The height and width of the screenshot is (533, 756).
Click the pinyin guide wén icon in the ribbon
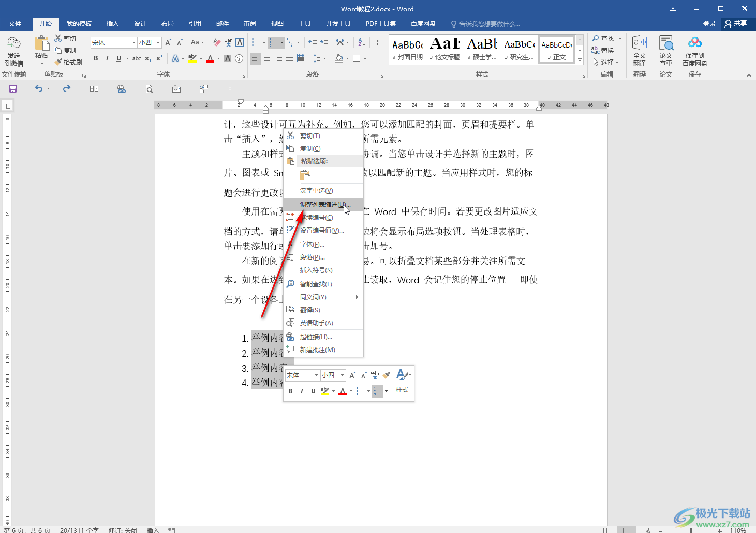[x=228, y=42]
